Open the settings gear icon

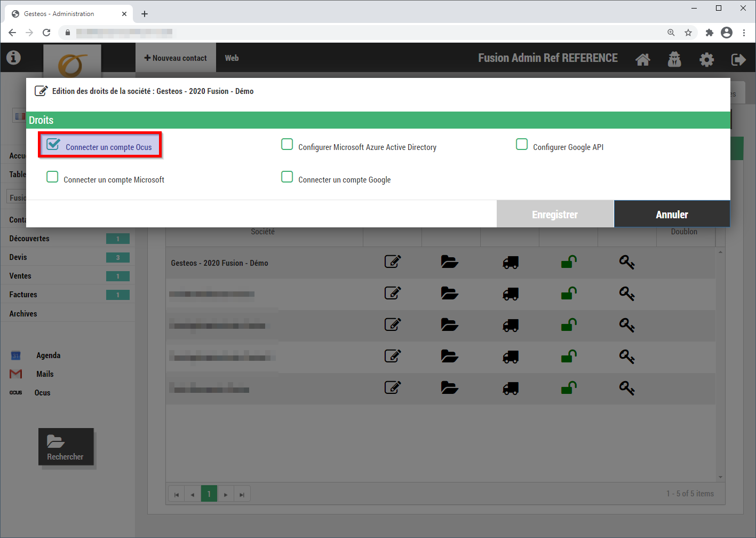coord(706,59)
